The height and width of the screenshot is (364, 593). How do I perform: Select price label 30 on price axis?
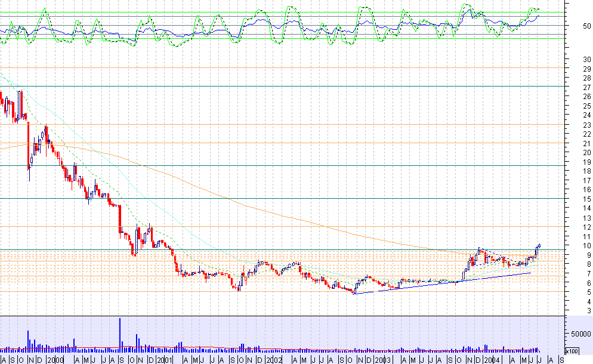pyautogui.click(x=587, y=60)
